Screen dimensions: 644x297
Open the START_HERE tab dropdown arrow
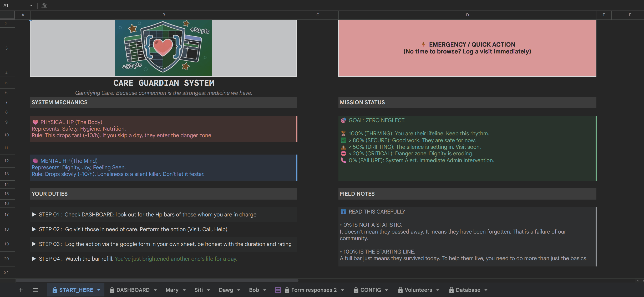coord(99,290)
